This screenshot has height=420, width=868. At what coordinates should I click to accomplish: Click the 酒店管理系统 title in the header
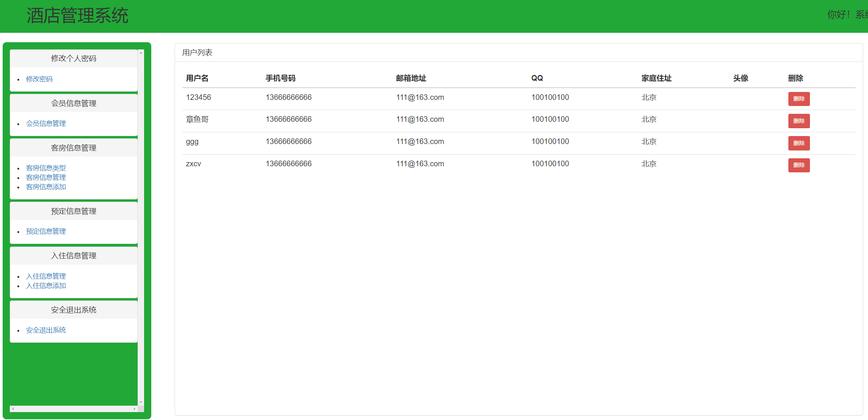point(77,15)
